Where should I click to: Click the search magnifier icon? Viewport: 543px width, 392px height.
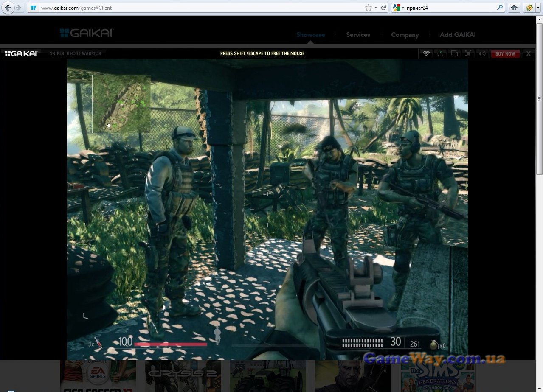click(x=500, y=8)
